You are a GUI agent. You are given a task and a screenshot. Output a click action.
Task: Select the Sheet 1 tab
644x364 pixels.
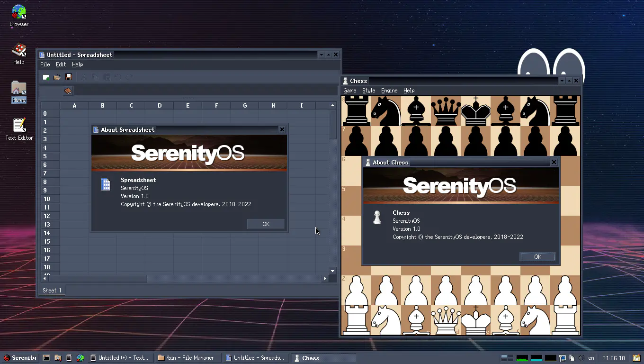click(52, 290)
